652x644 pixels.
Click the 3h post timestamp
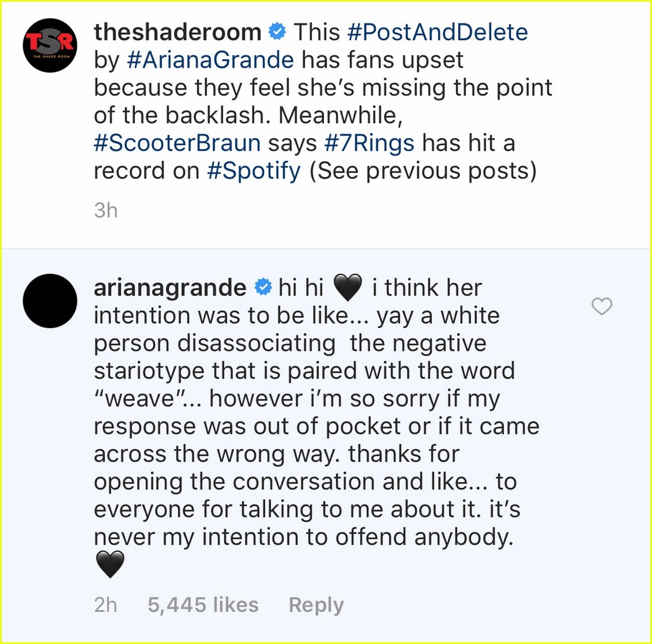click(x=106, y=210)
